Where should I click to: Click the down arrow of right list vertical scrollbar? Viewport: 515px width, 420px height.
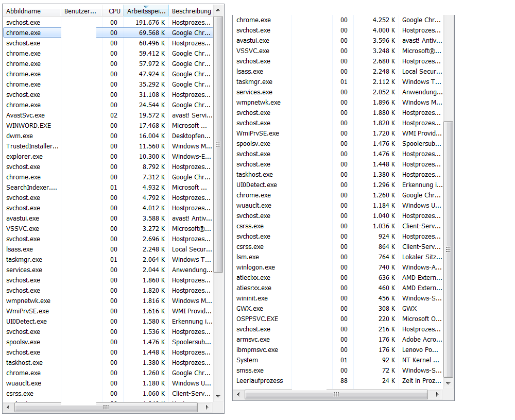(448, 383)
